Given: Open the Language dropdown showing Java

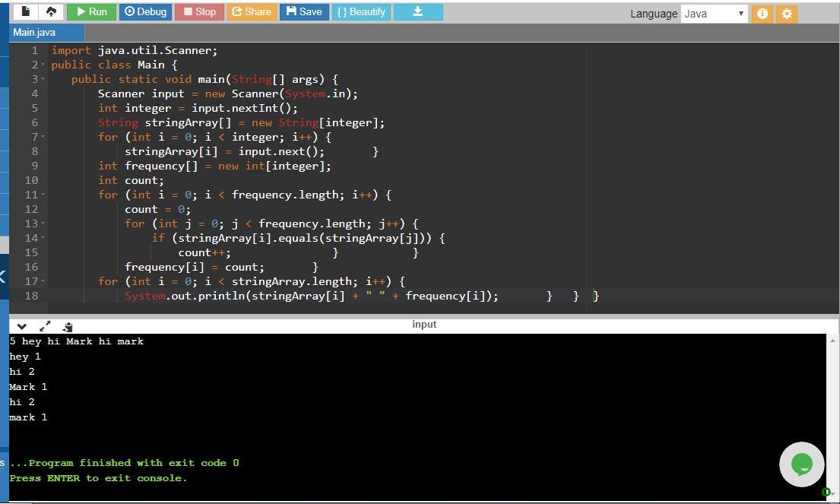Looking at the screenshot, I should pyautogui.click(x=714, y=14).
